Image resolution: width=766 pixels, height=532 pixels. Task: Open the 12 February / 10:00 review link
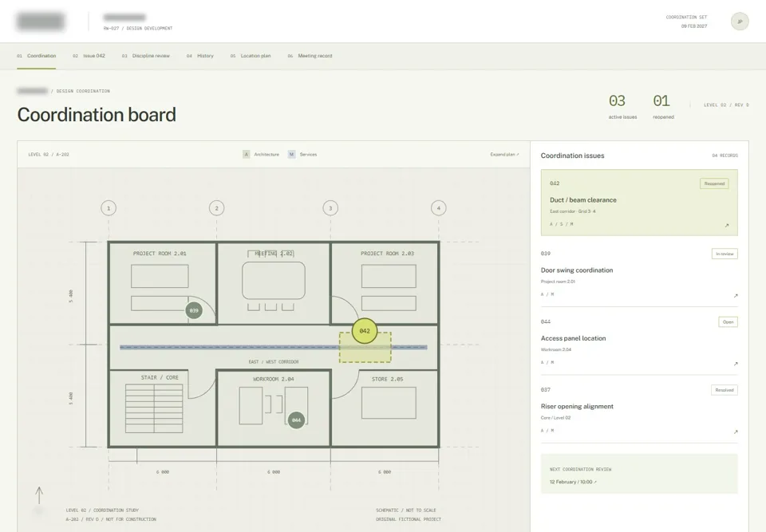(x=573, y=482)
